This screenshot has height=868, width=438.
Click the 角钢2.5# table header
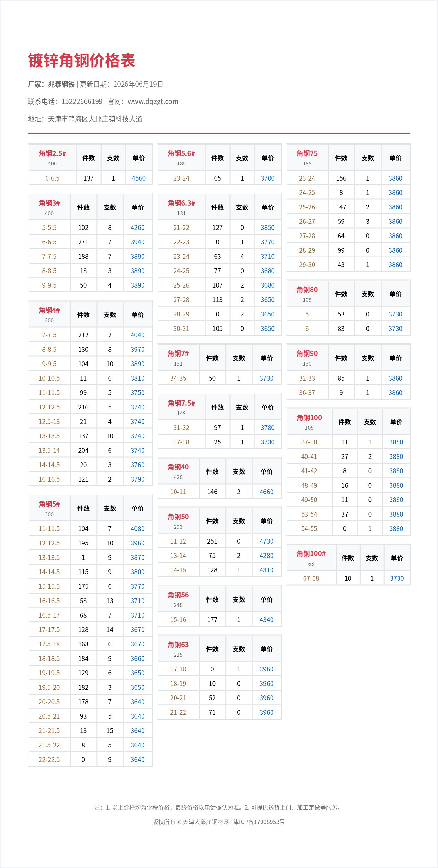pos(52,158)
